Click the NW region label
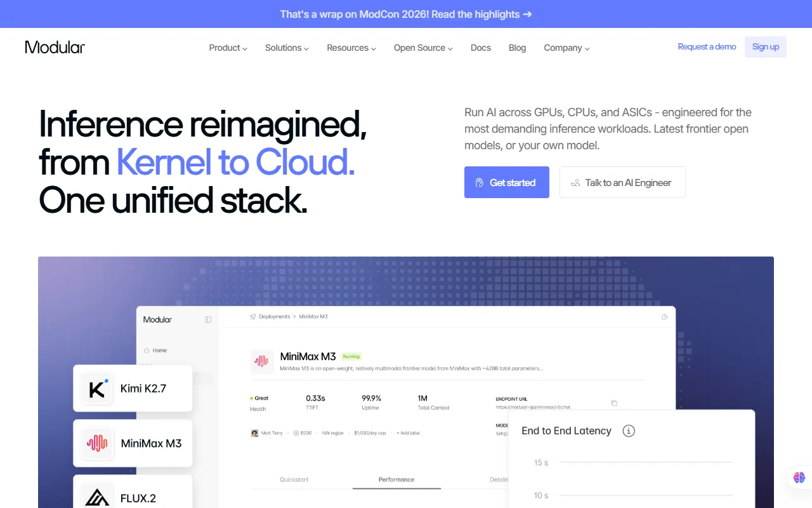This screenshot has width=812, height=508. (x=332, y=433)
